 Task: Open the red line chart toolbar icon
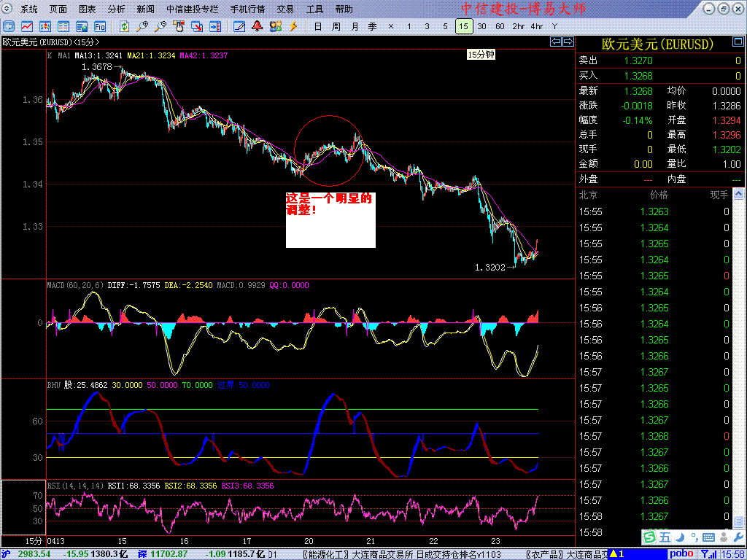pyautogui.click(x=27, y=27)
